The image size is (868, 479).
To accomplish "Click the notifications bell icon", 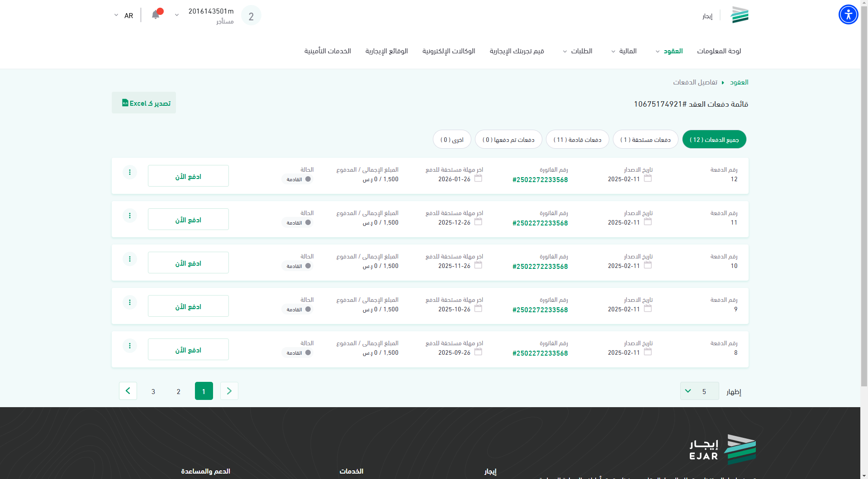I will (x=156, y=15).
